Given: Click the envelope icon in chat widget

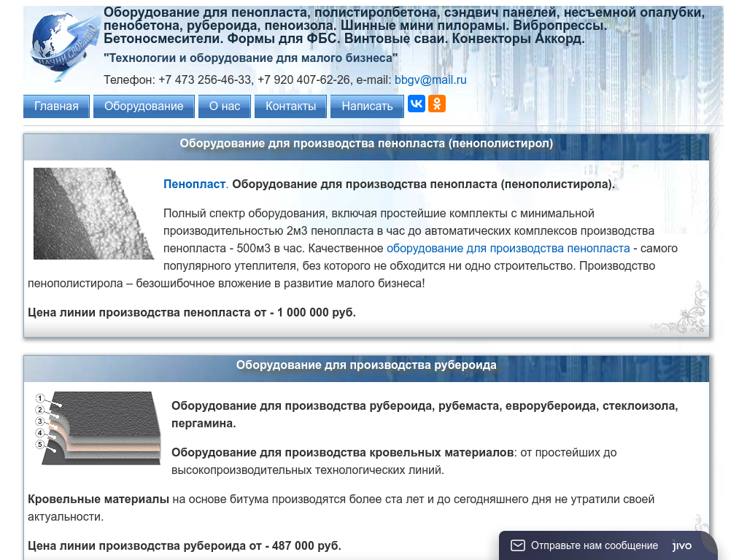Looking at the screenshot, I should click(517, 545).
